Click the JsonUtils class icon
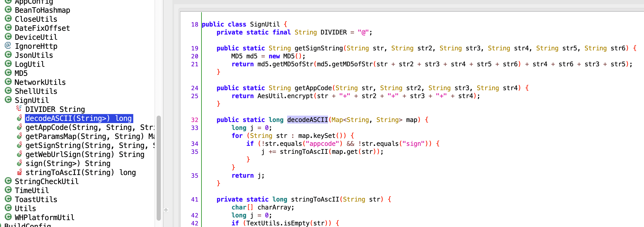This screenshot has width=644, height=227. (x=8, y=55)
